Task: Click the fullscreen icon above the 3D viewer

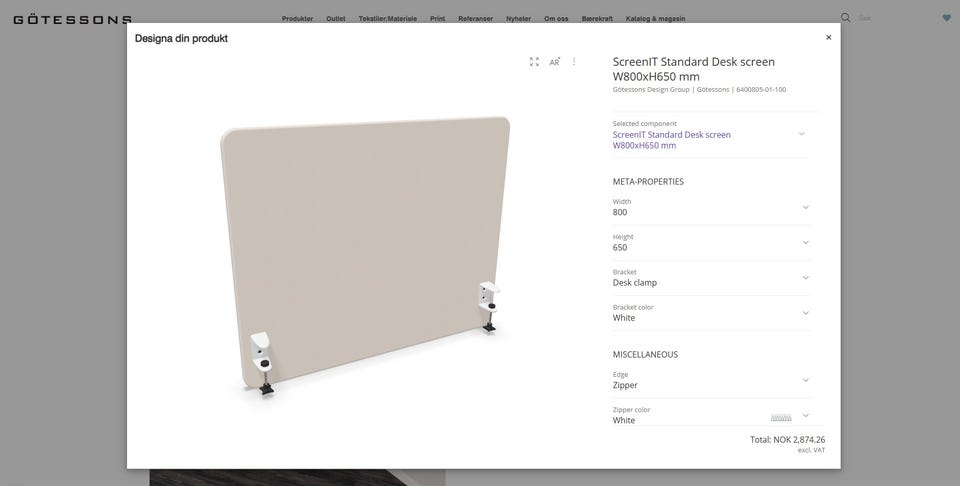Action: [x=534, y=62]
